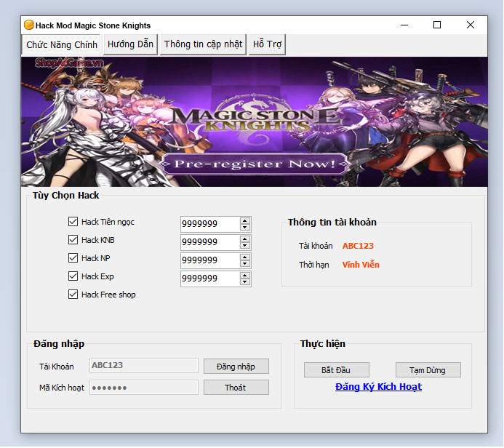Viewport: 504px width, 448px height.
Task: Open the Hướng Dẫn tab
Action: (x=130, y=44)
